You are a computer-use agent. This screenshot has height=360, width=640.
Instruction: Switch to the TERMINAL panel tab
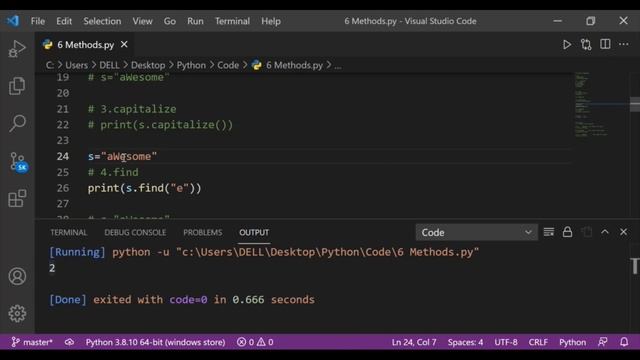point(69,233)
